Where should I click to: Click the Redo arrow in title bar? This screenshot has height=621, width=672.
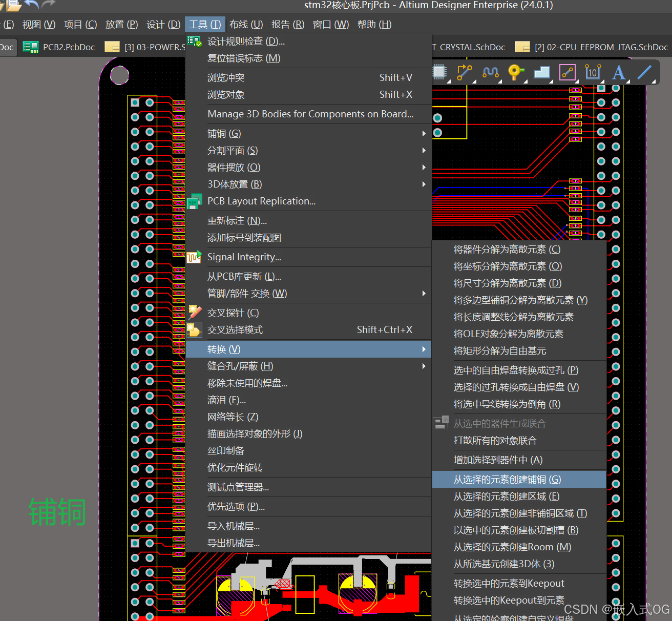coord(49,5)
